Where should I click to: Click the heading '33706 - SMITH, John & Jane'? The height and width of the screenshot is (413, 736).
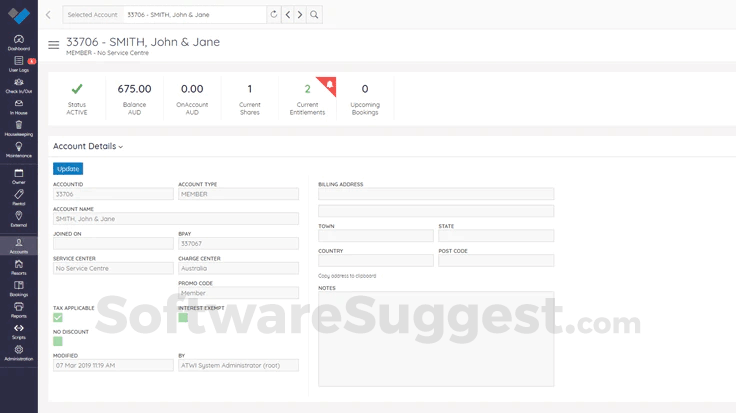click(x=143, y=42)
